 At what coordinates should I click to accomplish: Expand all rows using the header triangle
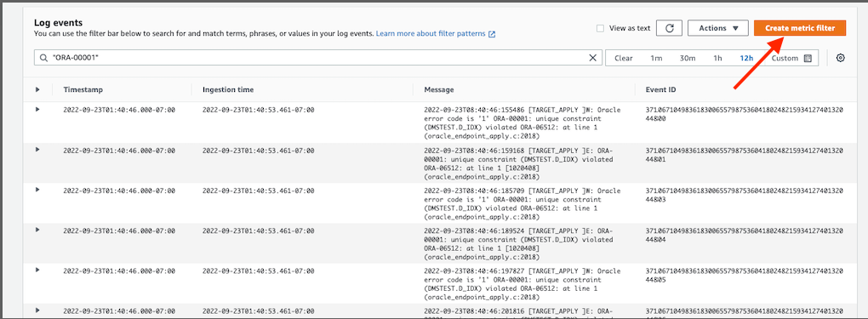(37, 89)
